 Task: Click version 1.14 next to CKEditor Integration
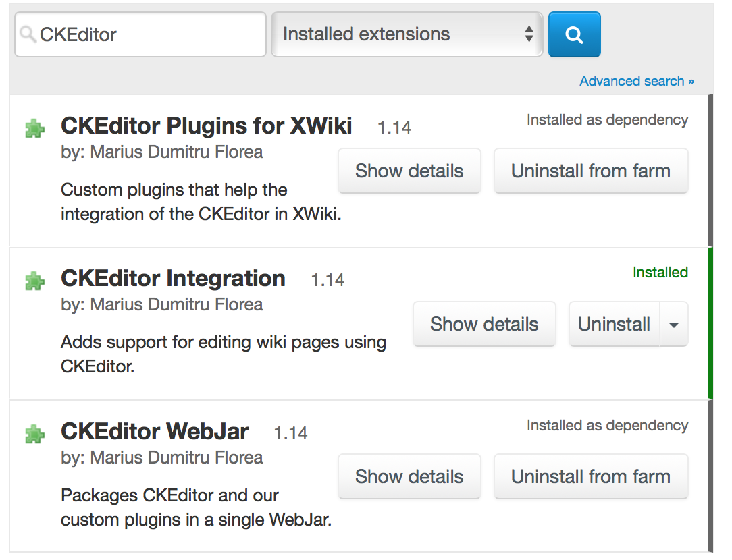point(328,280)
